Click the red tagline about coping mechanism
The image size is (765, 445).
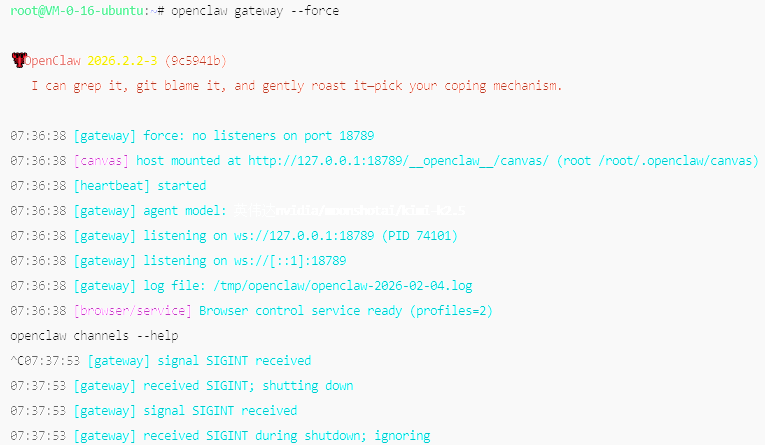pyautogui.click(x=297, y=86)
